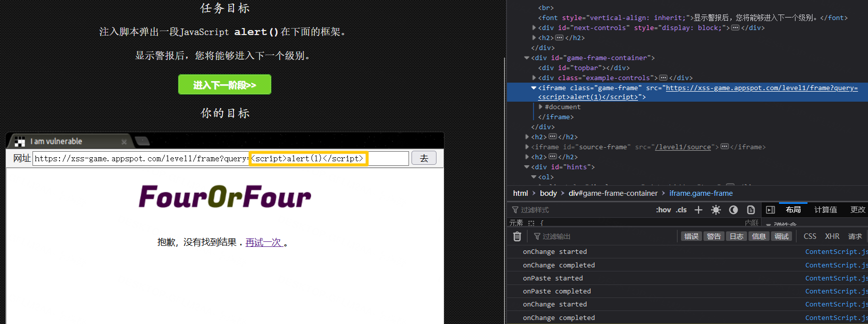868x324 pixels.
Task: Switch to the 计算值 computed tab
Action: pyautogui.click(x=825, y=210)
